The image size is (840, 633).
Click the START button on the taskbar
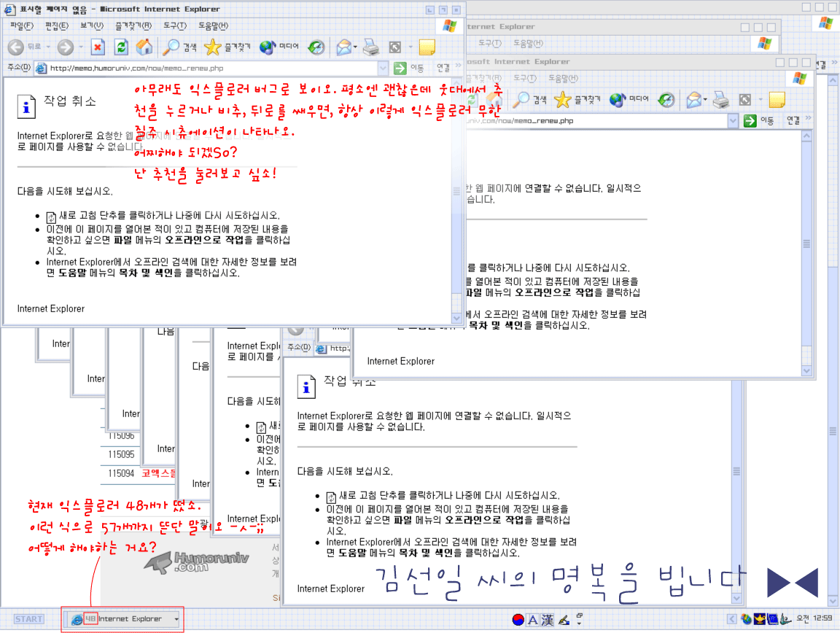29,619
